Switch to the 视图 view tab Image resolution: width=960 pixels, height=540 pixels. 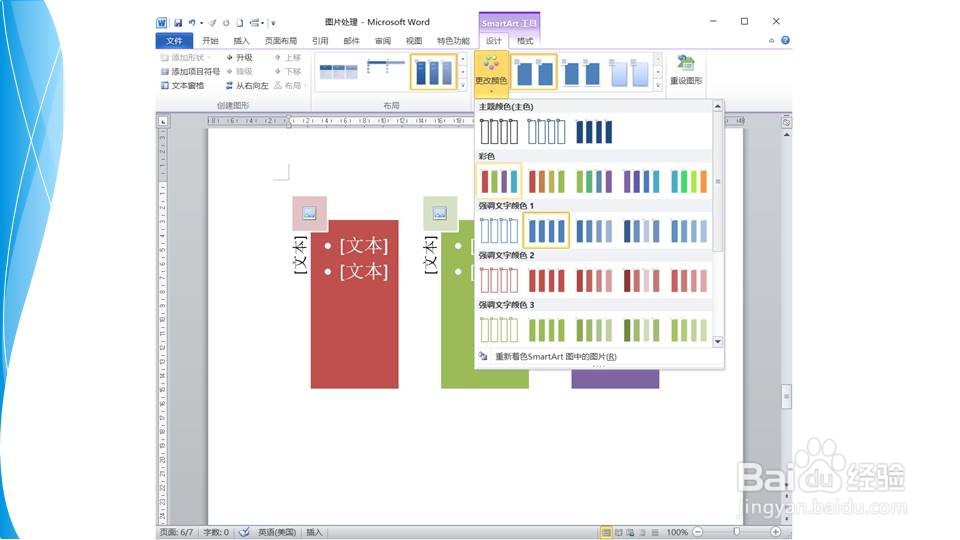click(414, 40)
